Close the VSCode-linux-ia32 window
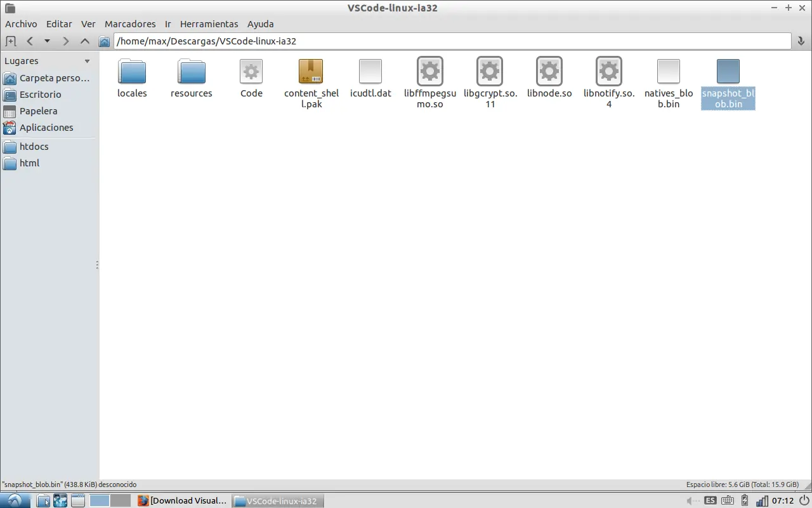Screen dimensions: 812x508 point(802,8)
